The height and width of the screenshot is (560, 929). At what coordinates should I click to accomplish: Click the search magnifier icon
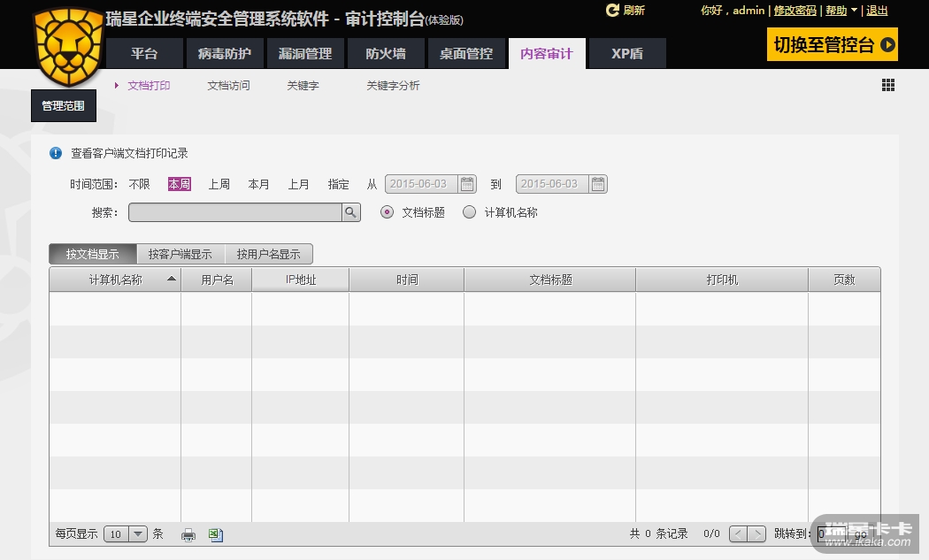coord(351,212)
